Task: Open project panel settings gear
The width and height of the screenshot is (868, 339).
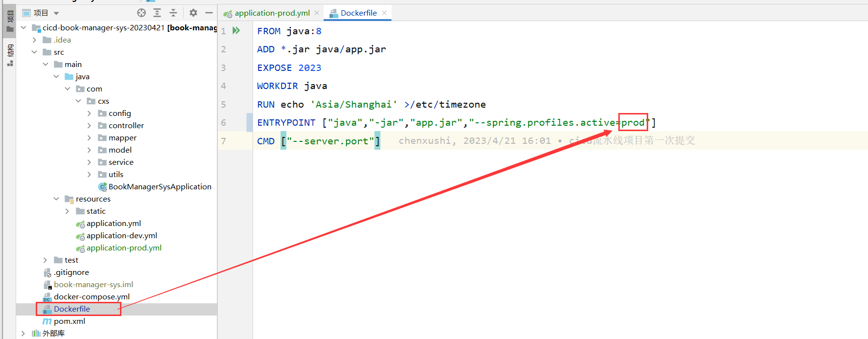Action: [x=193, y=13]
